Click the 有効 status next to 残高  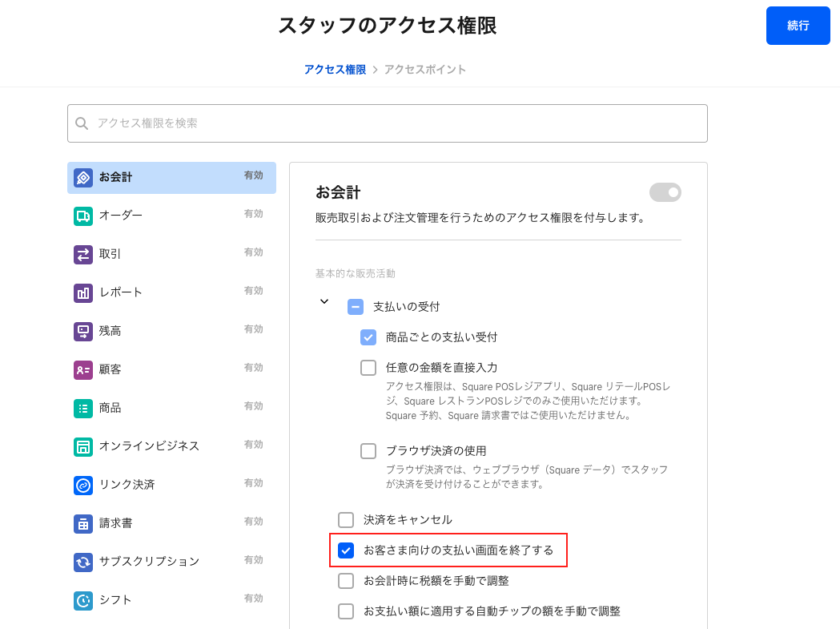point(253,329)
